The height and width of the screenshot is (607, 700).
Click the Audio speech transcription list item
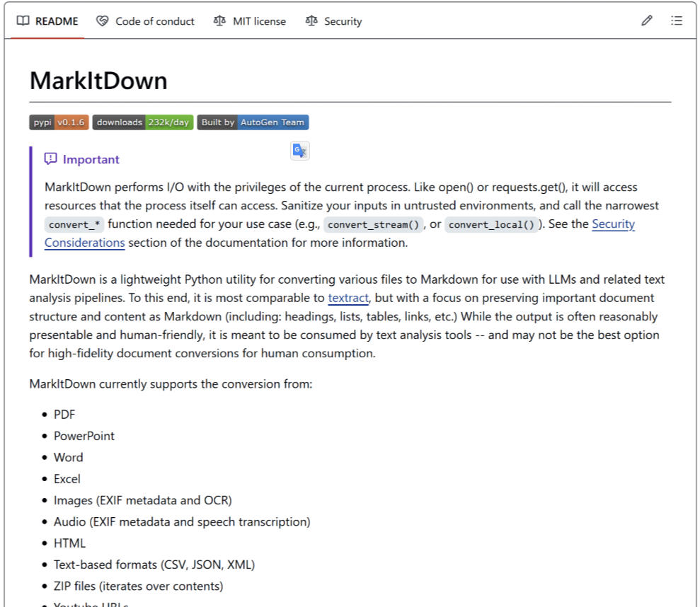tap(182, 522)
